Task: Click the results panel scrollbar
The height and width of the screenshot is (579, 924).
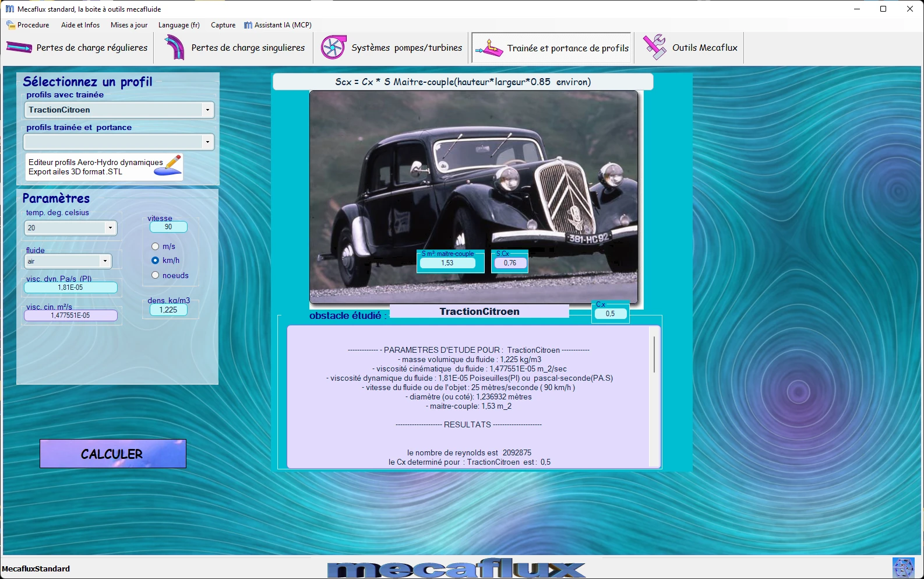Action: point(655,354)
